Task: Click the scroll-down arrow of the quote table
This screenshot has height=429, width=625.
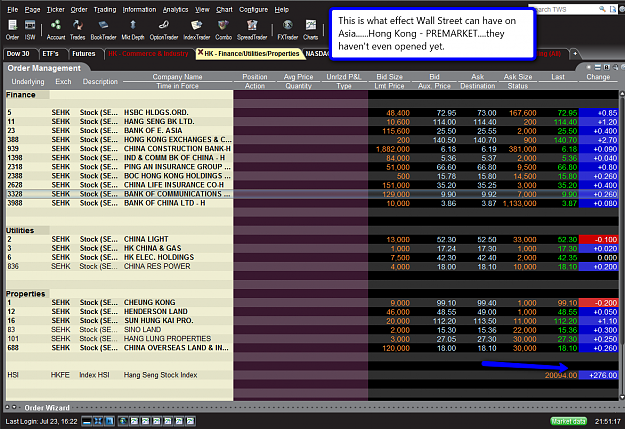Action: click(621, 397)
